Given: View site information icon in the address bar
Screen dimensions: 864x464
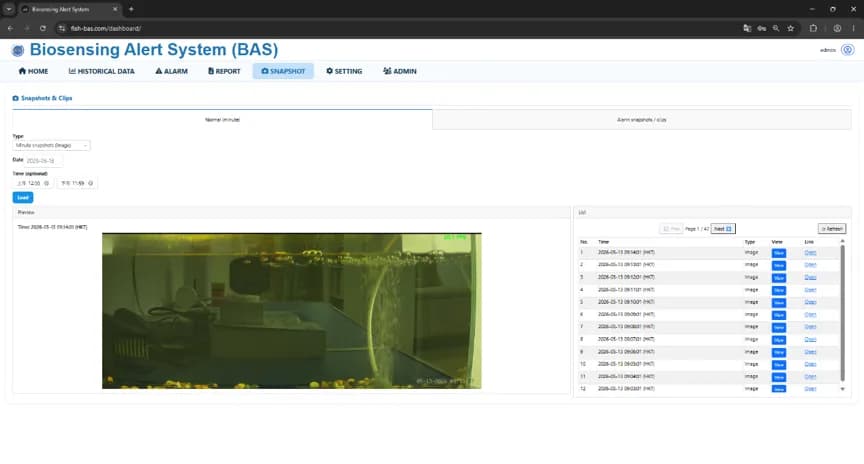Looking at the screenshot, I should (62, 28).
